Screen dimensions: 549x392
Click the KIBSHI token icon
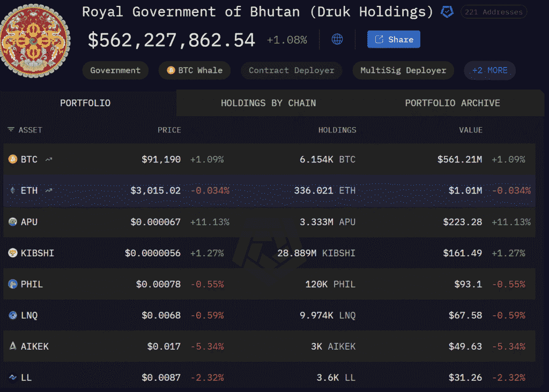coord(13,253)
